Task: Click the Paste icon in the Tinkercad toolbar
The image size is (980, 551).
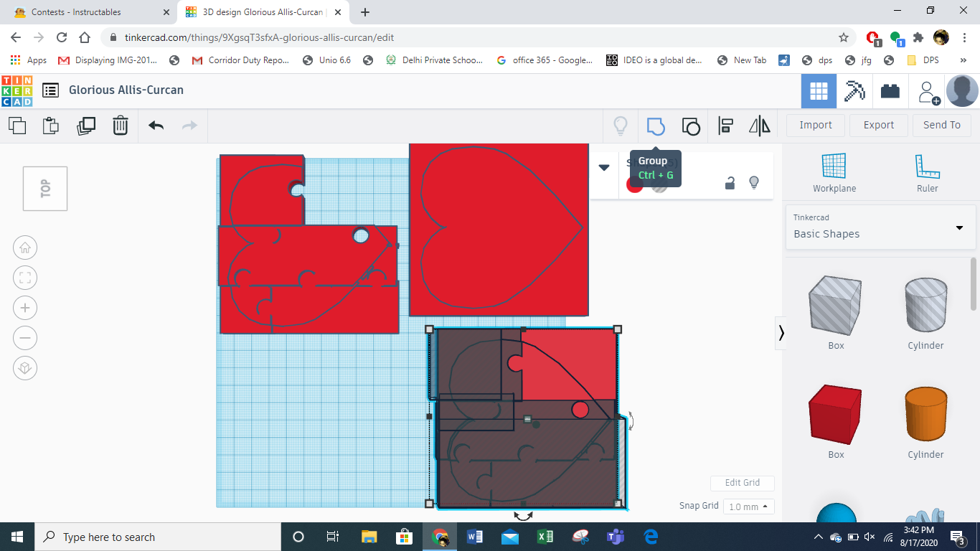Action: (x=50, y=126)
